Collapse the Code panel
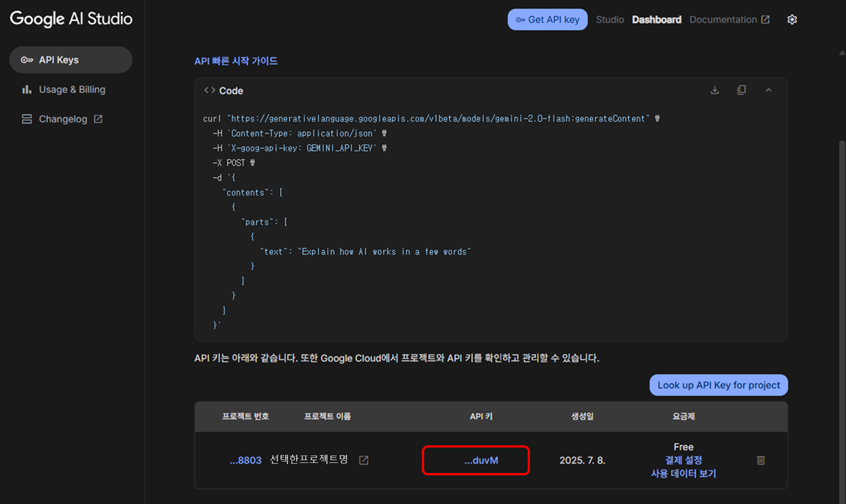The width and height of the screenshot is (846, 504). [768, 90]
